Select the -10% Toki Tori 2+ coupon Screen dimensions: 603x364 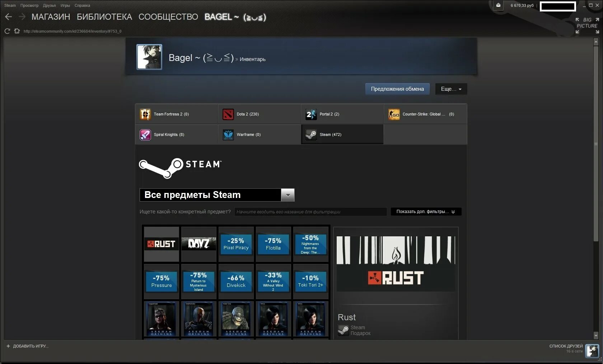coord(311,282)
